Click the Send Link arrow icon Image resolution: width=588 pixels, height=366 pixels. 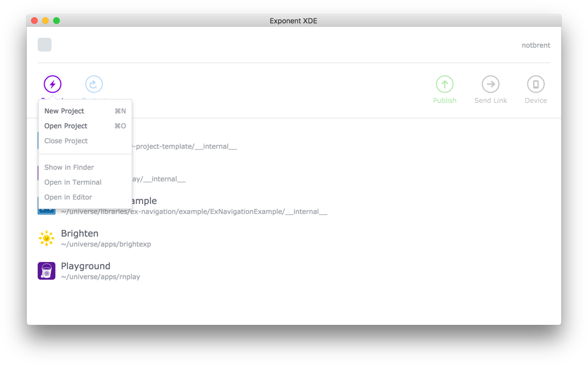click(491, 84)
